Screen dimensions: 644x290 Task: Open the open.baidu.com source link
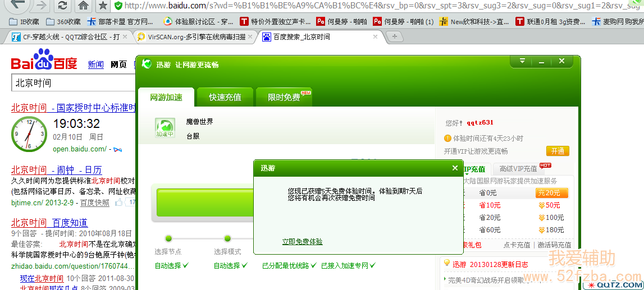[80, 149]
